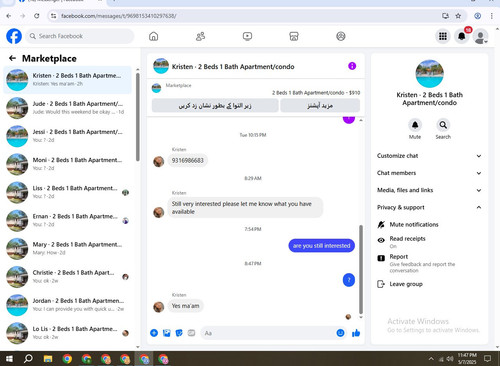Viewport: 500px width, 366px height.
Task: Open the Lo Lis conversation in list
Action: coord(67,333)
